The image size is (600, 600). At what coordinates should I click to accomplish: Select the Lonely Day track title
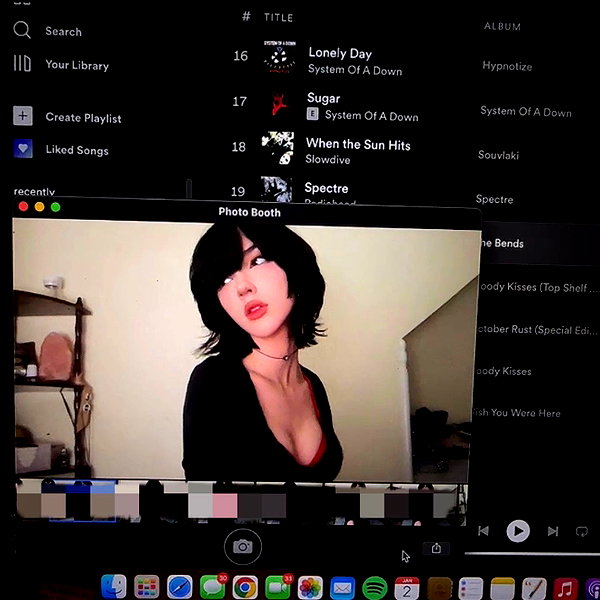click(x=340, y=53)
